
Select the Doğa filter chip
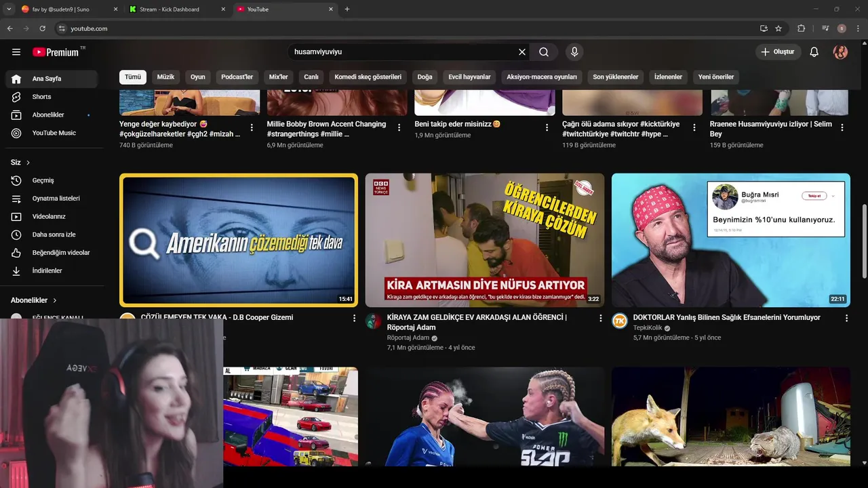[425, 77]
